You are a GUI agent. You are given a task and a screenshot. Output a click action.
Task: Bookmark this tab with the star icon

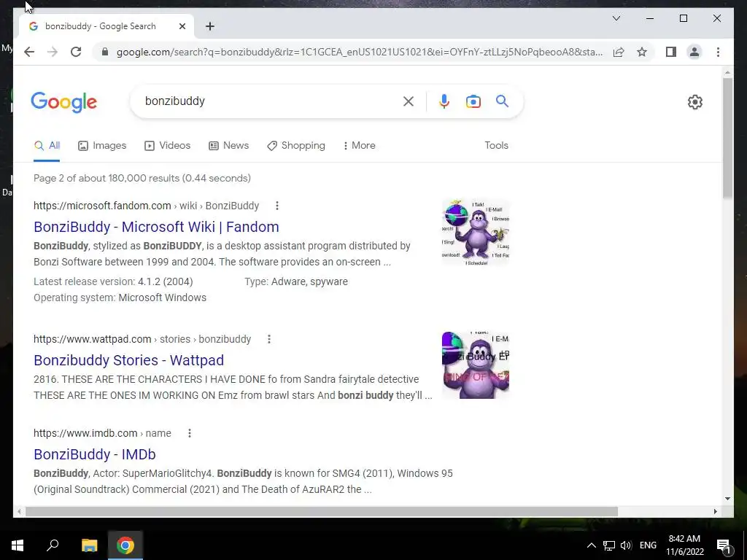642,52
